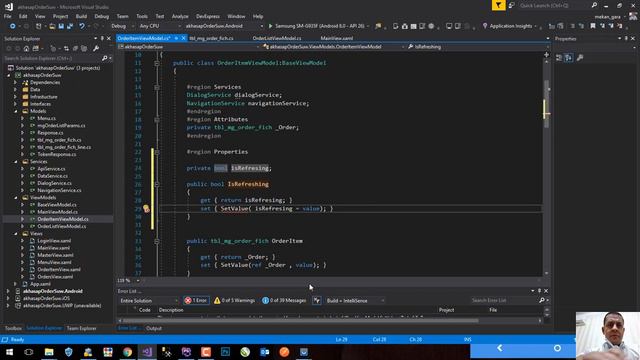Open the Any CPU platform dropdown
Viewport: 640px width, 360px height.
coord(160,26)
